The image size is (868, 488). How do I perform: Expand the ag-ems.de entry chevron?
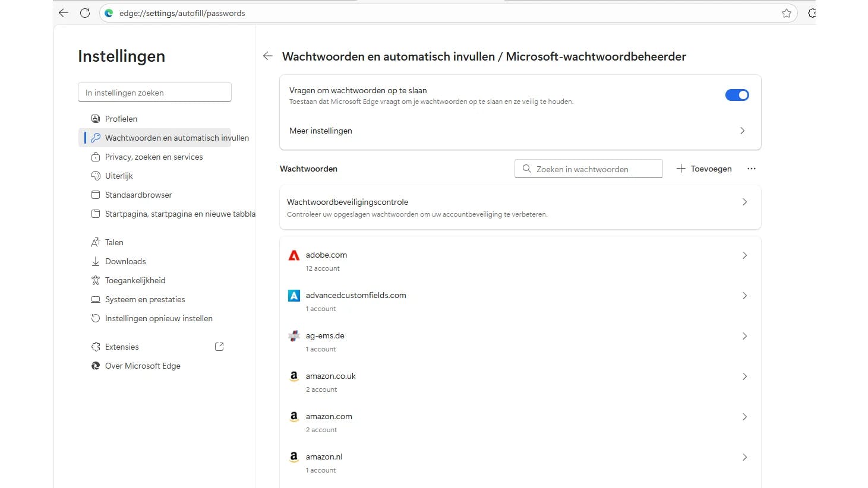pyautogui.click(x=744, y=336)
